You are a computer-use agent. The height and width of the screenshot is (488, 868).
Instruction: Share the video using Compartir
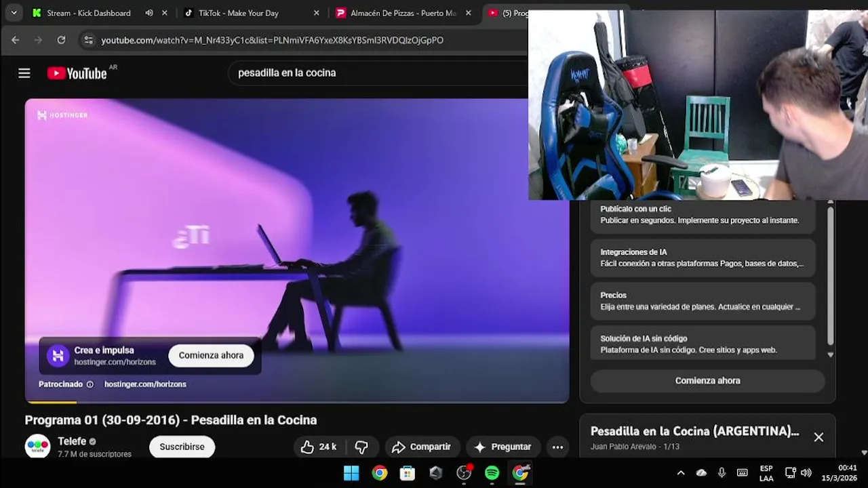click(x=422, y=447)
